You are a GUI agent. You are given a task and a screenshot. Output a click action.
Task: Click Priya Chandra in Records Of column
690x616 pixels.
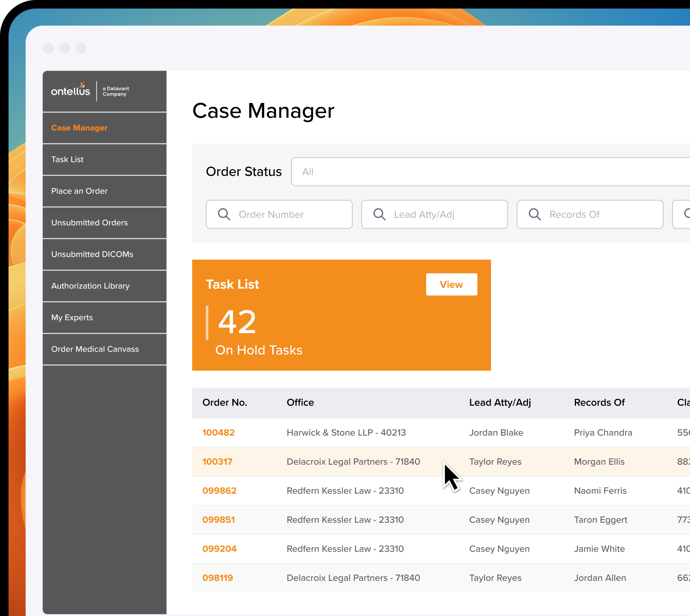click(603, 433)
